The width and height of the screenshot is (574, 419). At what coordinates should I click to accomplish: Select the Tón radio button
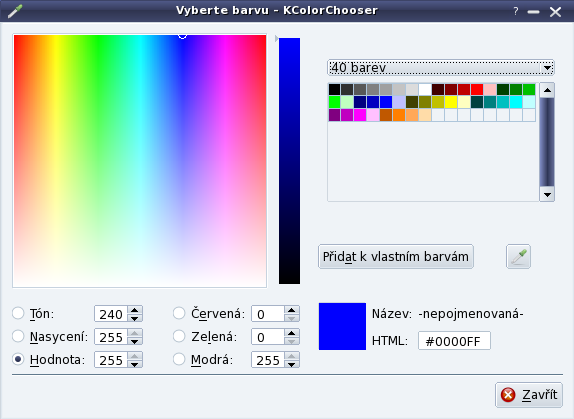pos(18,313)
